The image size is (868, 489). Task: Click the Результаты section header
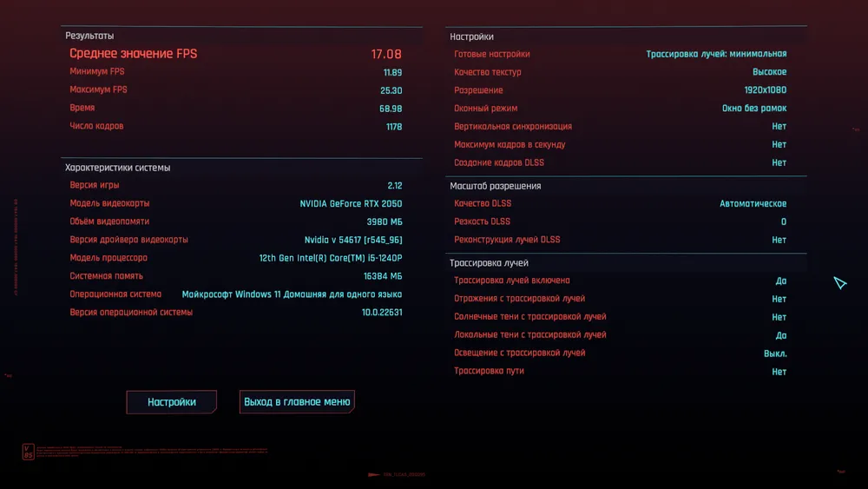(x=89, y=36)
